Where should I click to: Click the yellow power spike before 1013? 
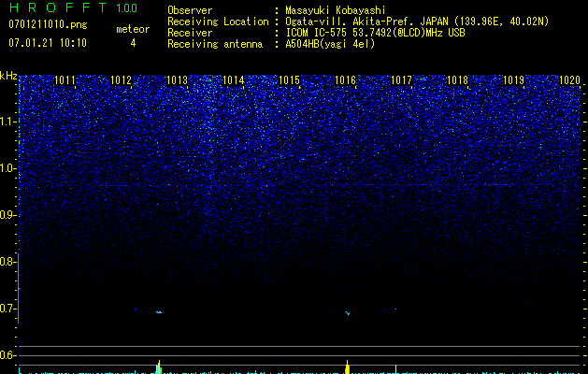click(159, 367)
